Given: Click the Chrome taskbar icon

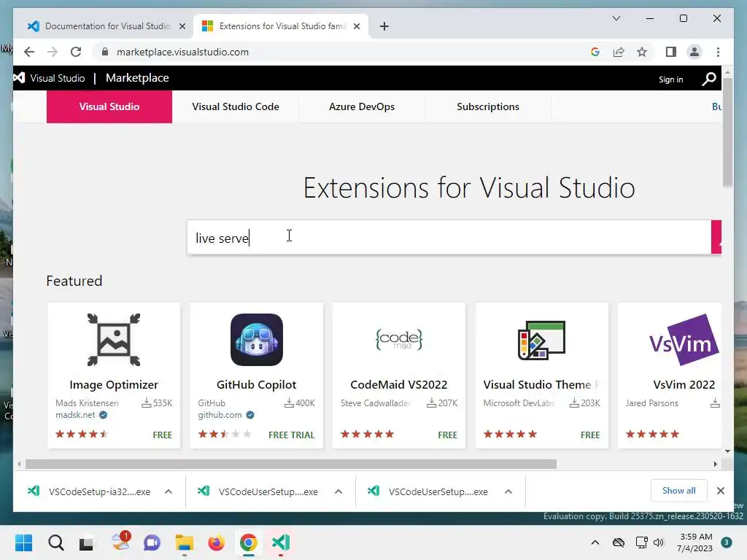Looking at the screenshot, I should tap(248, 542).
